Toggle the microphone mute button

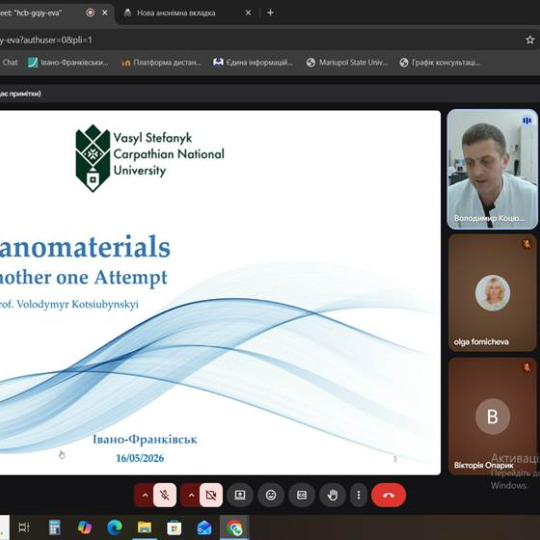coord(165,495)
